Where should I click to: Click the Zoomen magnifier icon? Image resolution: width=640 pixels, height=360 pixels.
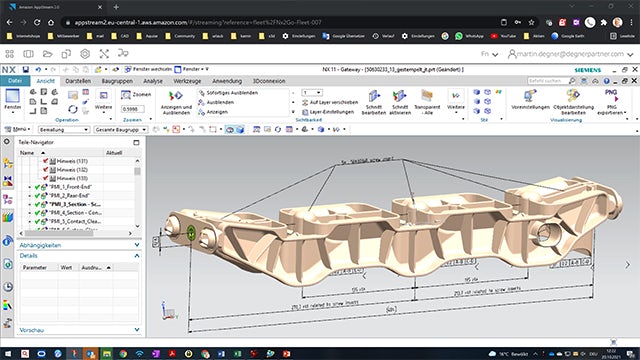(126, 95)
